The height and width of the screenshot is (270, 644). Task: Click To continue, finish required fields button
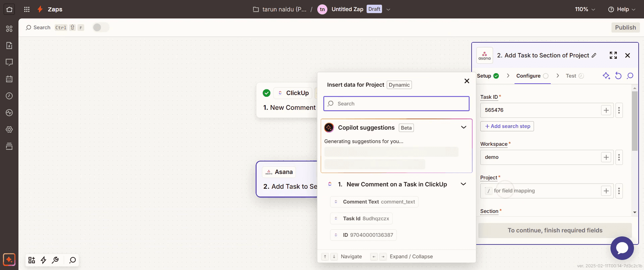tap(555, 230)
